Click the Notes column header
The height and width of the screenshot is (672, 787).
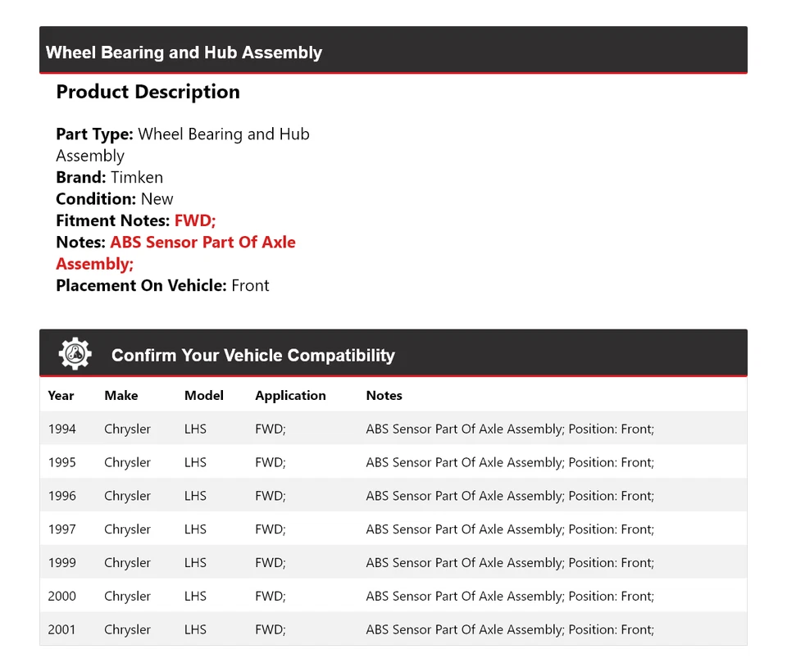click(384, 395)
